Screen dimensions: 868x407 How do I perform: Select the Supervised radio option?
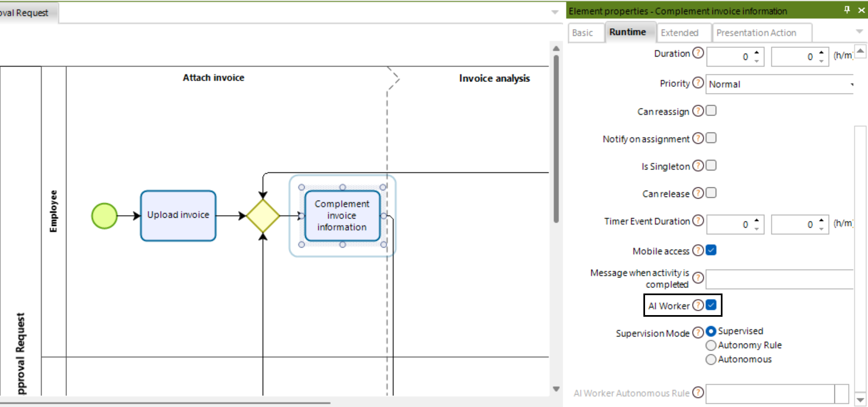(x=711, y=331)
